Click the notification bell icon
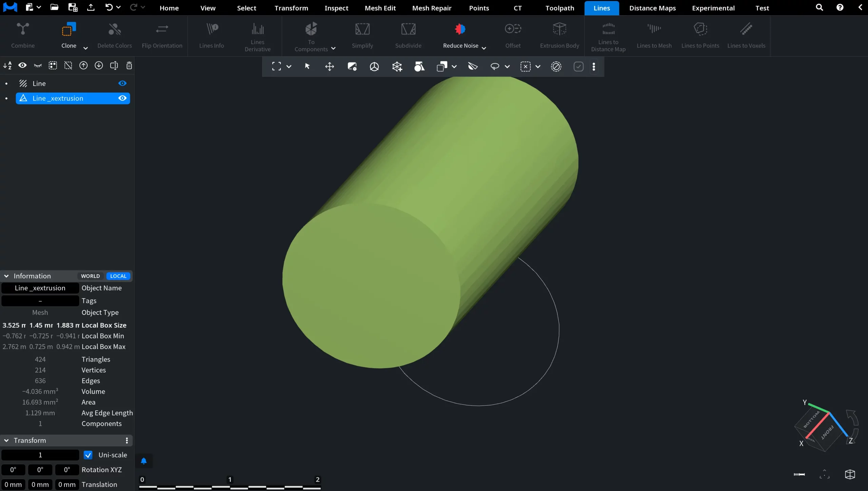This screenshot has width=868, height=491. click(x=144, y=461)
